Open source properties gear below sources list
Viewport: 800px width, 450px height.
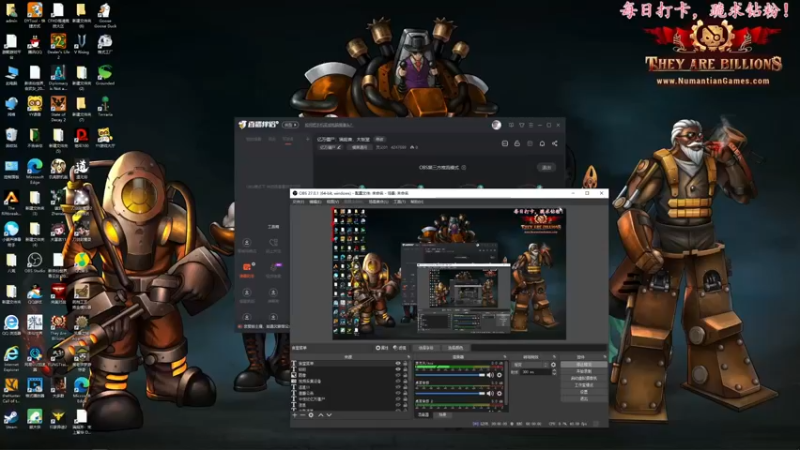pos(311,415)
